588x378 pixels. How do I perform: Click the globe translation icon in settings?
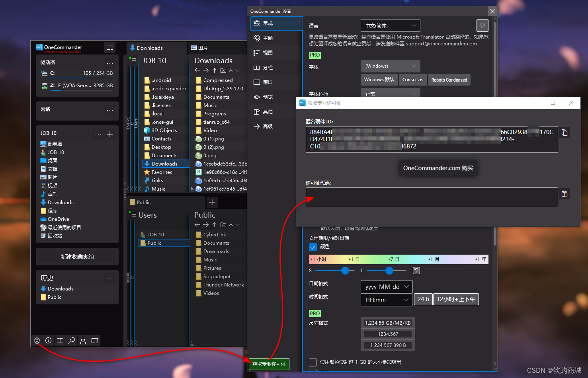point(483,25)
